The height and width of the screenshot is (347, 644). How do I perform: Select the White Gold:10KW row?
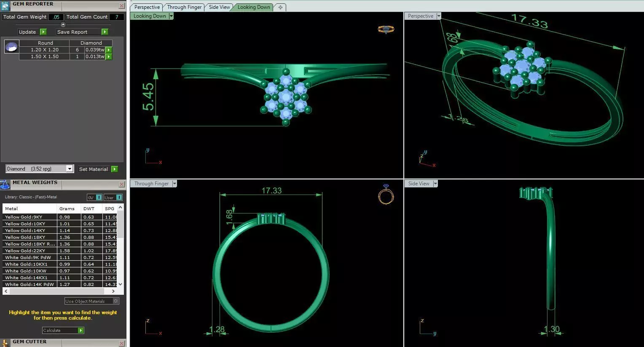point(60,271)
